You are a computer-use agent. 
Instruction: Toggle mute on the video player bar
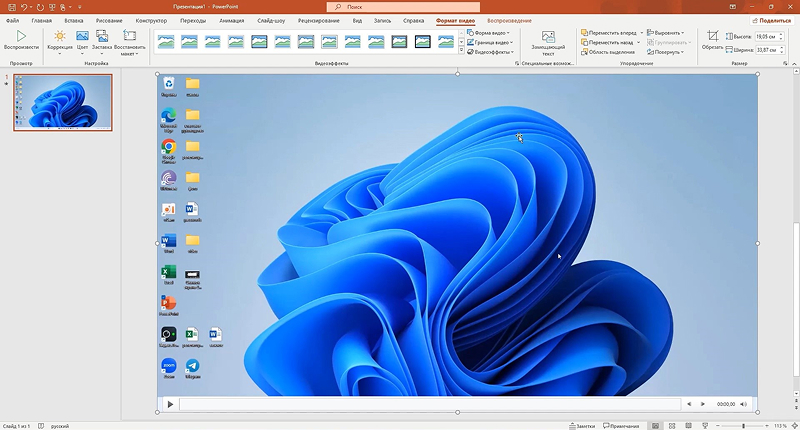743,404
